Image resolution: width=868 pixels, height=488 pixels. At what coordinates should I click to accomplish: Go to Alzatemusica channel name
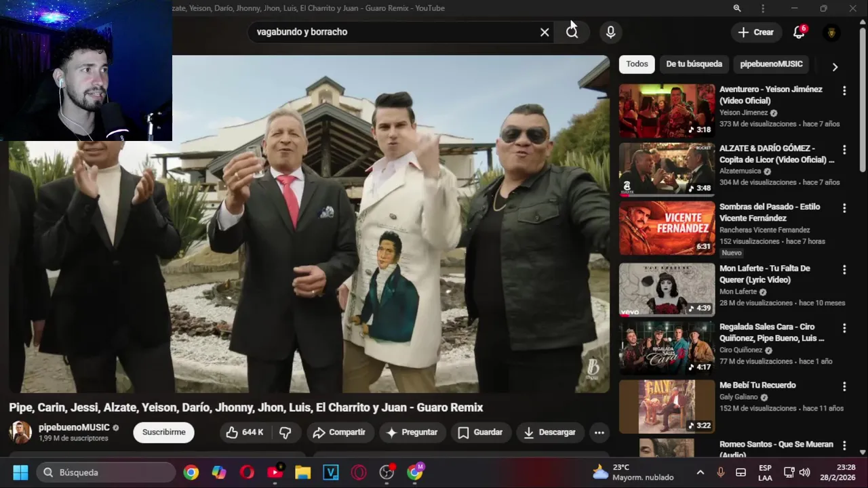click(741, 171)
